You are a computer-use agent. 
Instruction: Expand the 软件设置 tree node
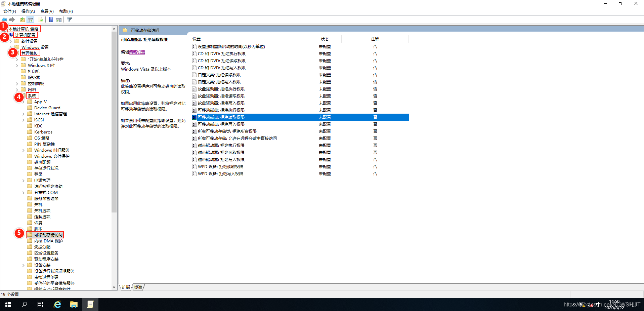(x=11, y=41)
